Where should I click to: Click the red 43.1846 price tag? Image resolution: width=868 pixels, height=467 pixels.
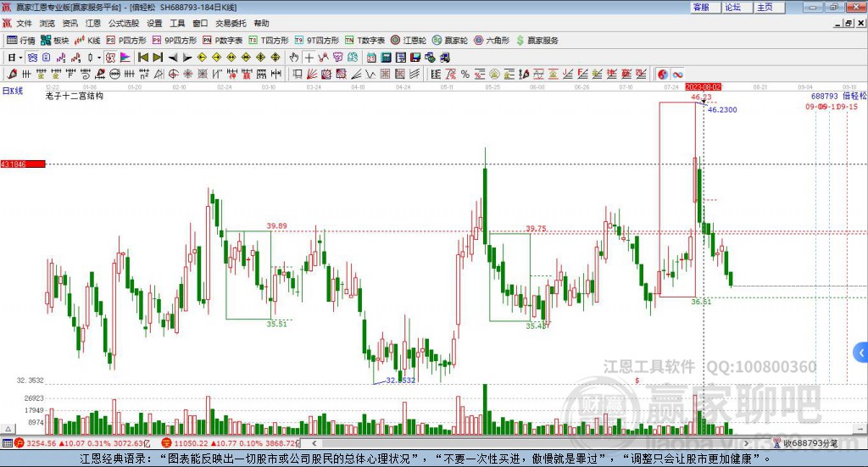pyautogui.click(x=23, y=164)
